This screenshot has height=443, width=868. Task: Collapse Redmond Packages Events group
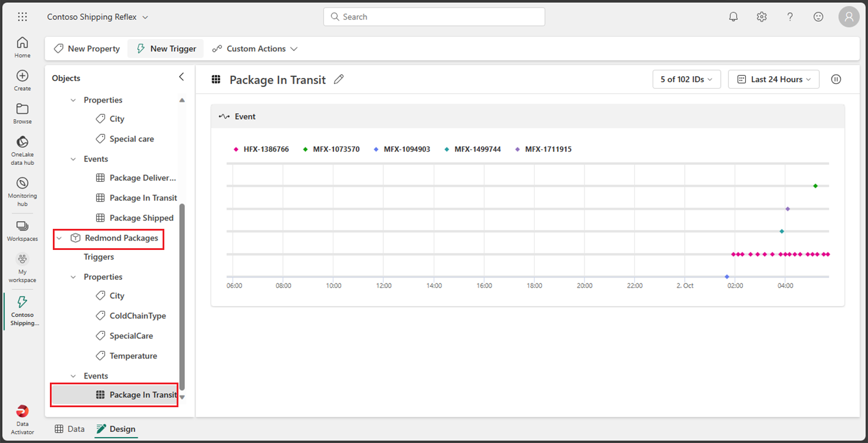73,376
